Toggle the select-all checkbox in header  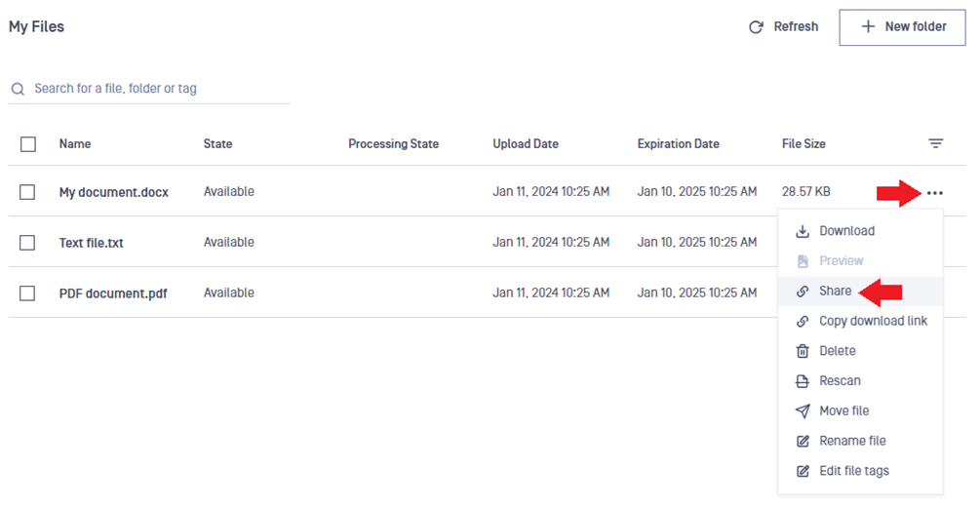tap(28, 144)
